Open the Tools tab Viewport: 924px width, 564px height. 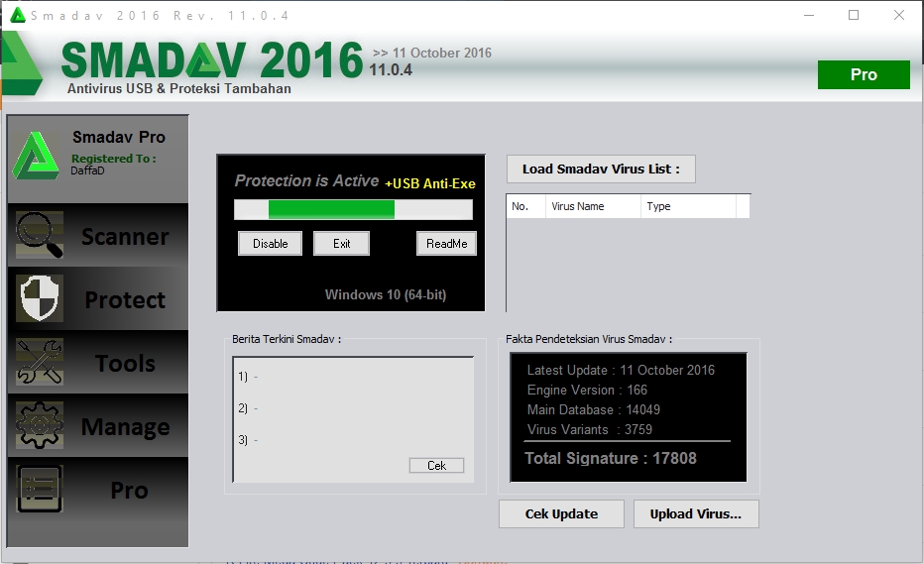pos(98,362)
